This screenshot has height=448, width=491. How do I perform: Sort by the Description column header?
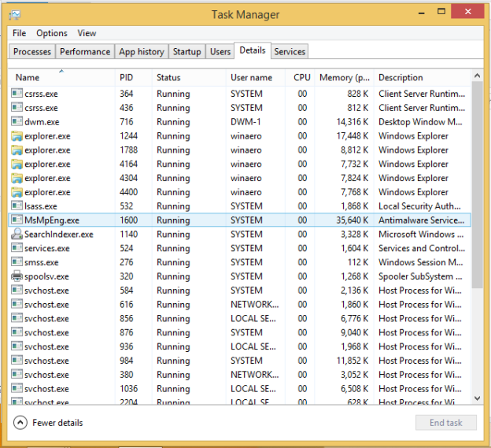423,77
